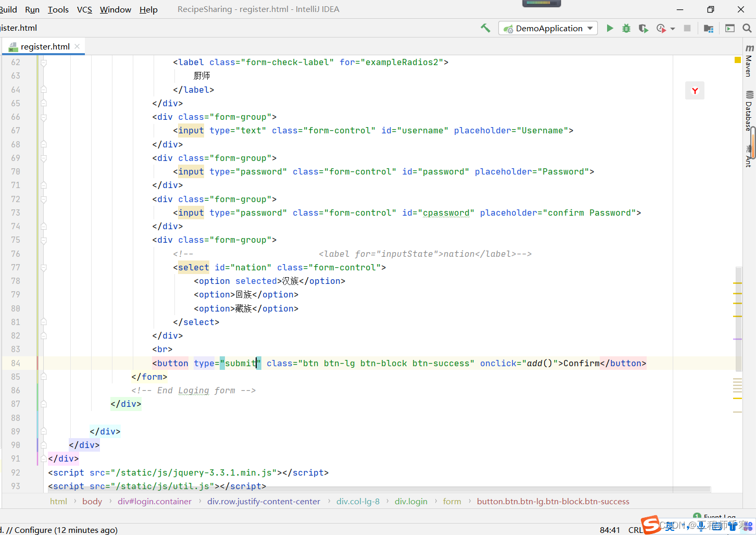This screenshot has width=756, height=535.
Task: Click the form breadcrumb in the navigation bar
Action: [x=452, y=501]
